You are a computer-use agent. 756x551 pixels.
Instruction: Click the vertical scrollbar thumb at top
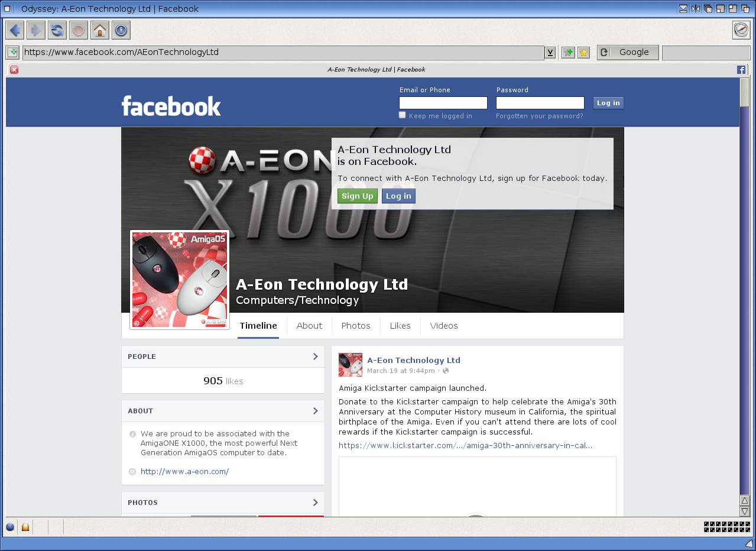[x=745, y=92]
